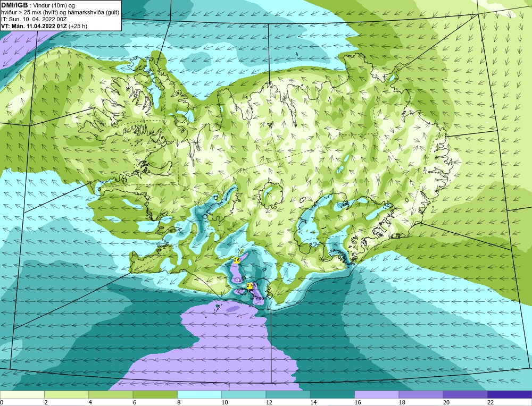The image size is (532, 406).
Task: Select the 20–22 m/s violet legend swatch
Action: click(465, 395)
